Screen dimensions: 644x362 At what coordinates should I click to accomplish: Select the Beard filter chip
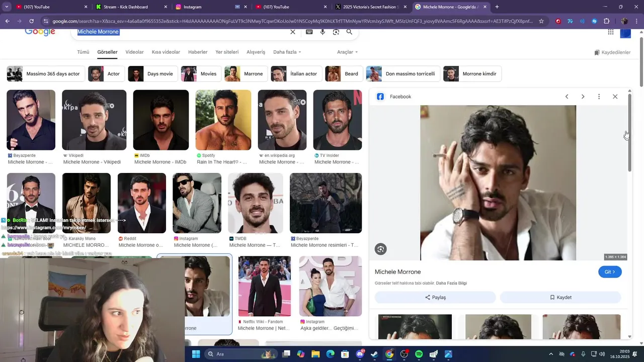344,74
